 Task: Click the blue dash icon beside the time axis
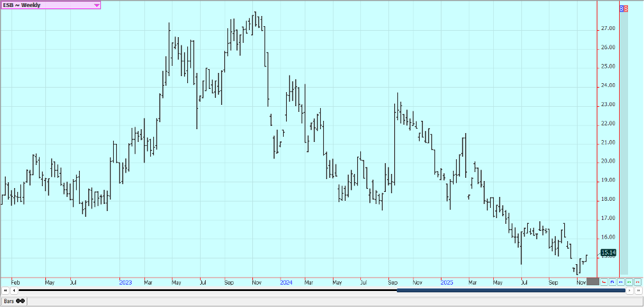pos(620,281)
